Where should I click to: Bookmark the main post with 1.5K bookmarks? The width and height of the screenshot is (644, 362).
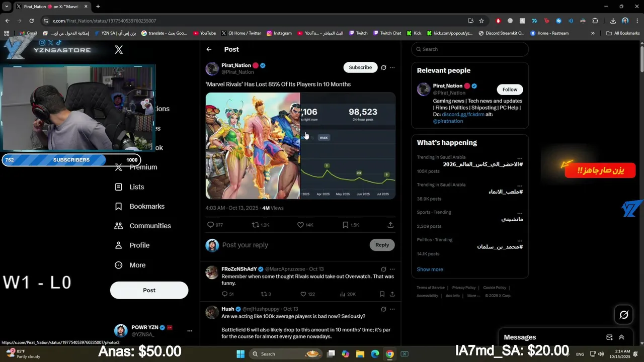(x=345, y=225)
